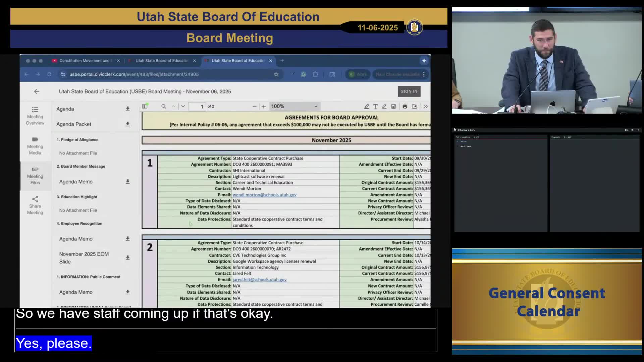Open the Meeting Overview panel
This screenshot has width=644, height=362.
tap(35, 116)
